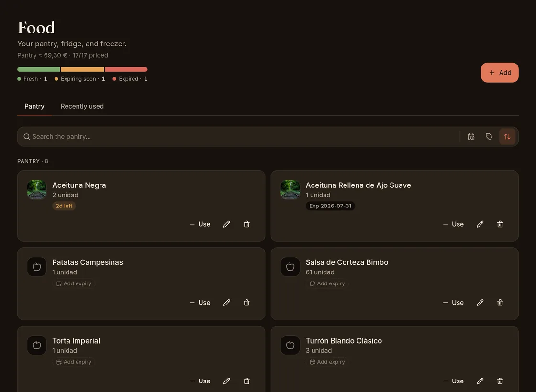Click the Patatas Campesinas title
The image size is (536, 392).
88,262
